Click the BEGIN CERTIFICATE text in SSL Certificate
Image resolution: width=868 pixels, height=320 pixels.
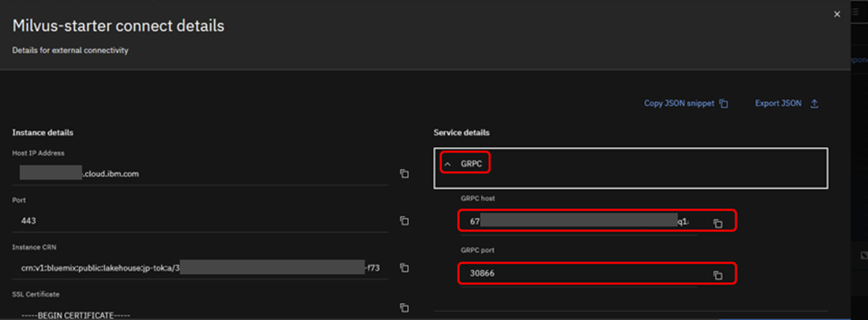76,315
